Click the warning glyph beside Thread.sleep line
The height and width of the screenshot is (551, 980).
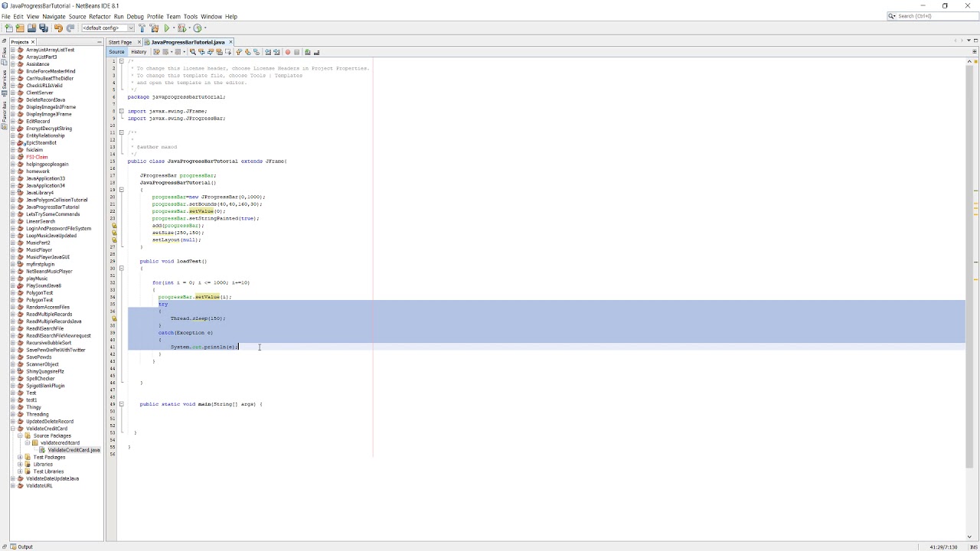[114, 318]
